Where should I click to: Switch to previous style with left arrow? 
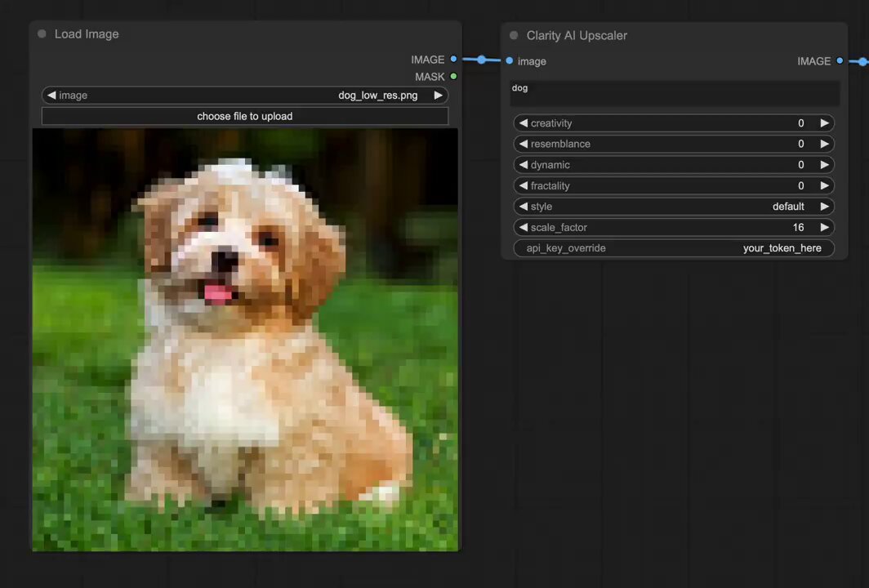[x=524, y=206]
